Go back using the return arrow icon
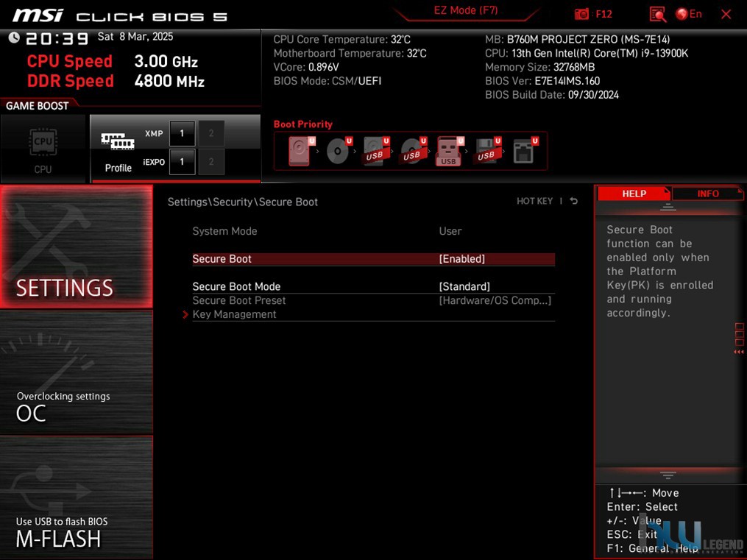This screenshot has height=560, width=747. [574, 201]
